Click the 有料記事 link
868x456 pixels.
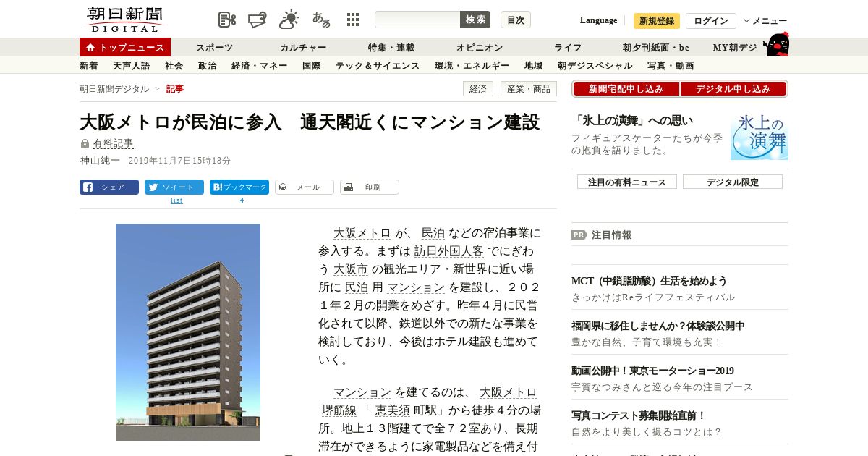pyautogui.click(x=114, y=144)
